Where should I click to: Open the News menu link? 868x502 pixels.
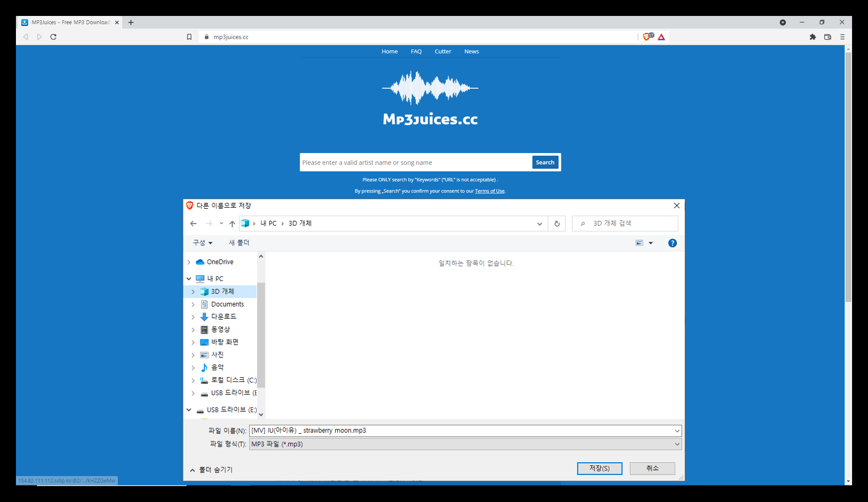[x=472, y=52]
